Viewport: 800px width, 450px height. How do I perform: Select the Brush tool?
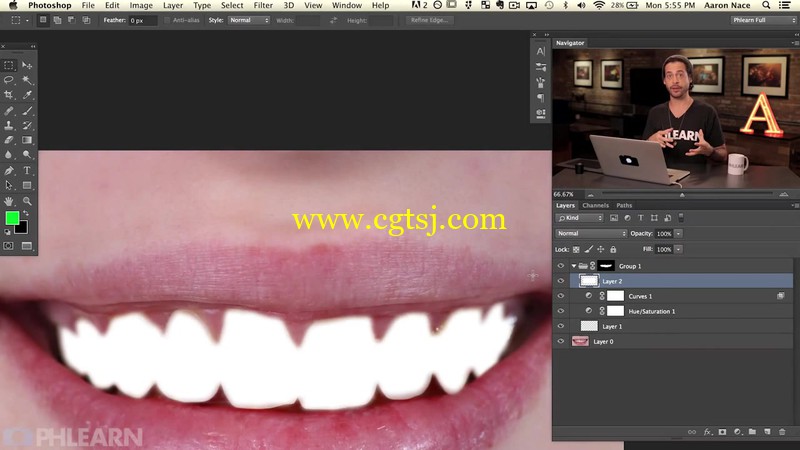[x=27, y=110]
